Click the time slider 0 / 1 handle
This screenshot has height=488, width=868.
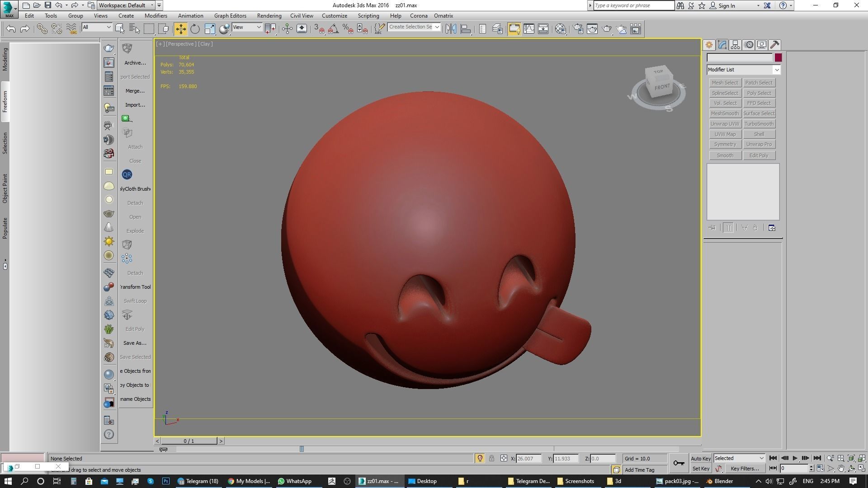(189, 441)
